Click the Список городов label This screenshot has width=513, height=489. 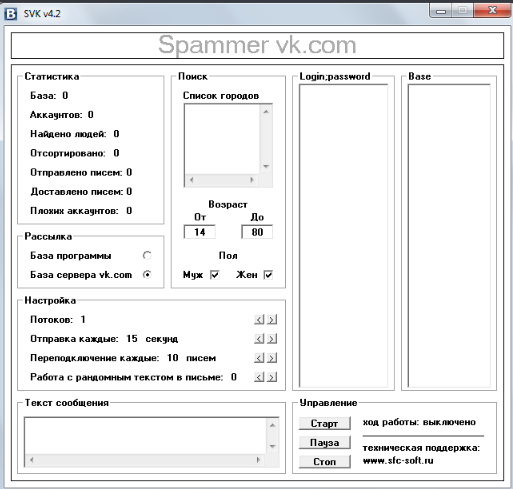pyautogui.click(x=221, y=96)
